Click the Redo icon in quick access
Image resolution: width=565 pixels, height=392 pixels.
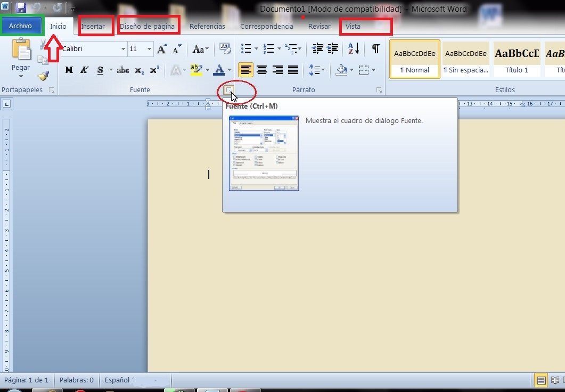[58, 7]
